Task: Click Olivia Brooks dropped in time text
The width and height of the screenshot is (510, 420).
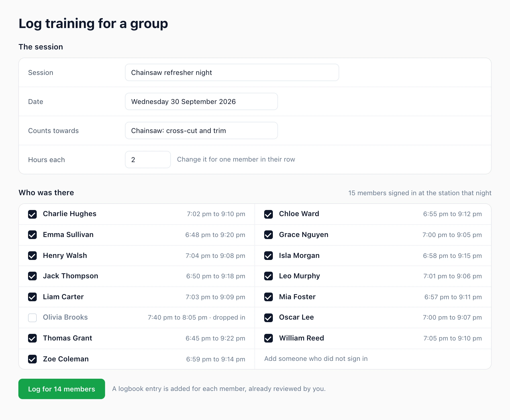Action: pyautogui.click(x=197, y=317)
